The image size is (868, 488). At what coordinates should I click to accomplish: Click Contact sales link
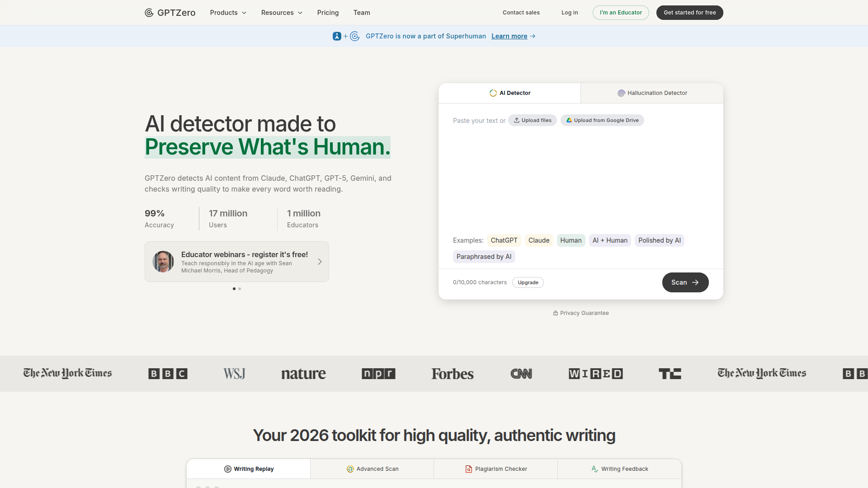tap(521, 13)
